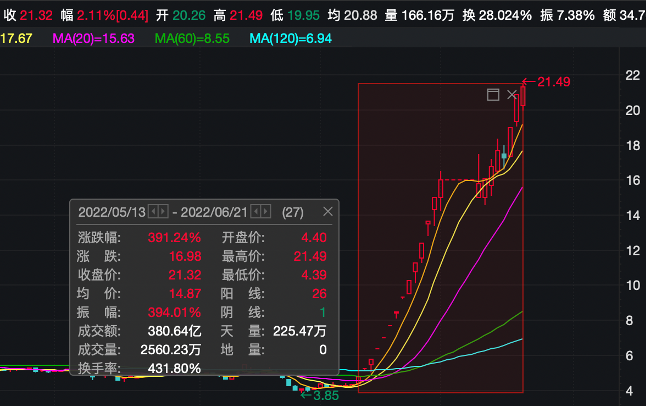The height and width of the screenshot is (406, 646).
Task: Click the start date 2022/05/13 field
Action: coord(112,212)
